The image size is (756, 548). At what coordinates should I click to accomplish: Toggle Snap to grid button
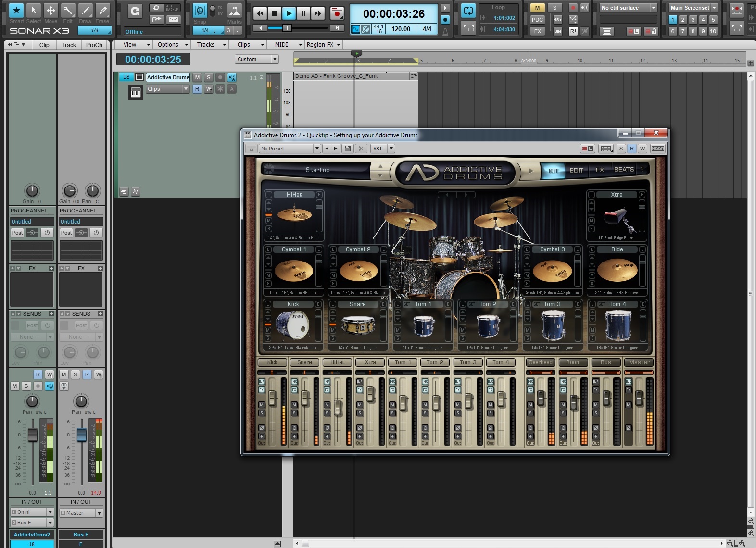(200, 11)
